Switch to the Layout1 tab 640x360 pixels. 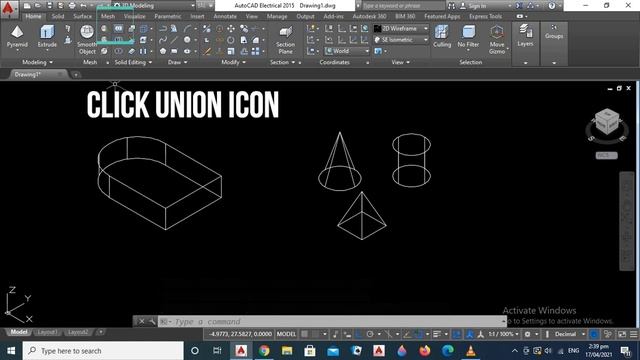pyautogui.click(x=47, y=332)
